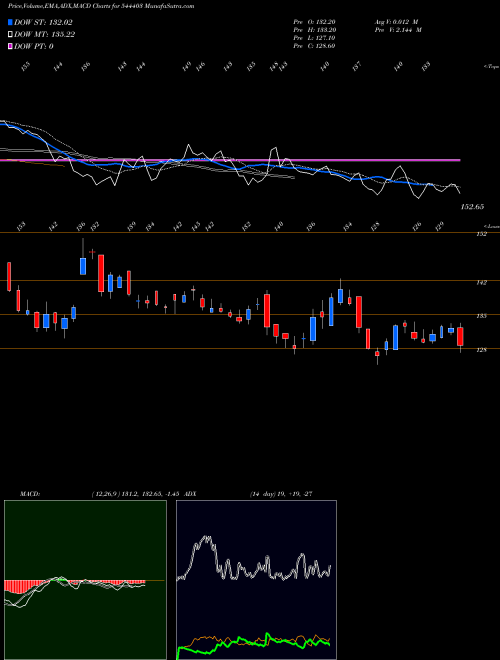Viewport: 500px width, 660px height.
Task: Click inside the green MACD histogram panel
Action: pos(85,580)
